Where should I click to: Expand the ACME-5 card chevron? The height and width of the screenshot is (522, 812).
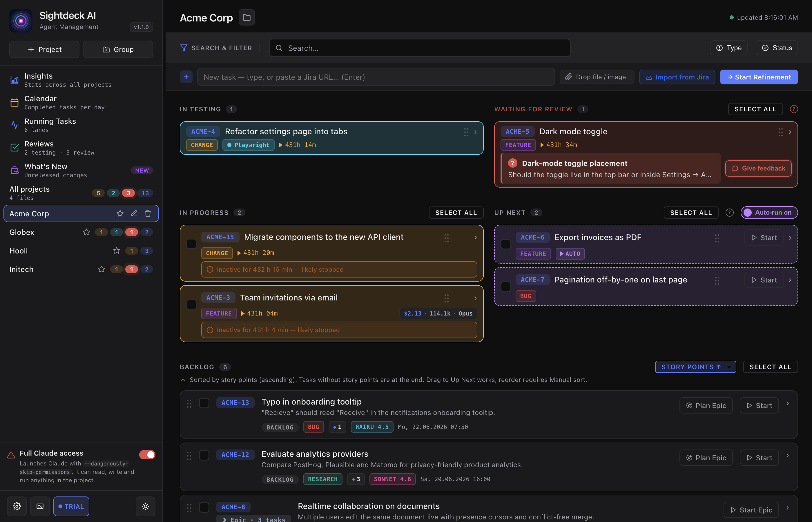[x=790, y=132]
